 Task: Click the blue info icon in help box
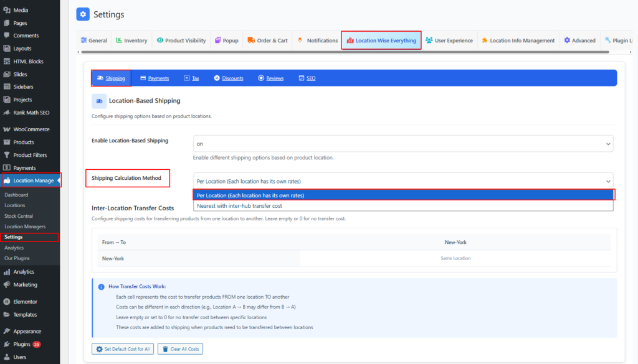(x=101, y=287)
